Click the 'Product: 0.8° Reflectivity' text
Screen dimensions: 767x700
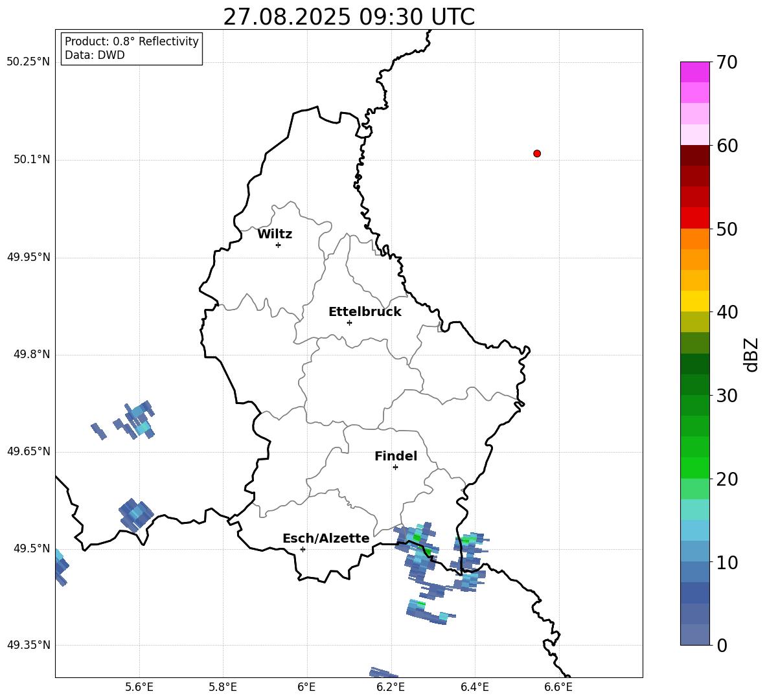tap(132, 41)
